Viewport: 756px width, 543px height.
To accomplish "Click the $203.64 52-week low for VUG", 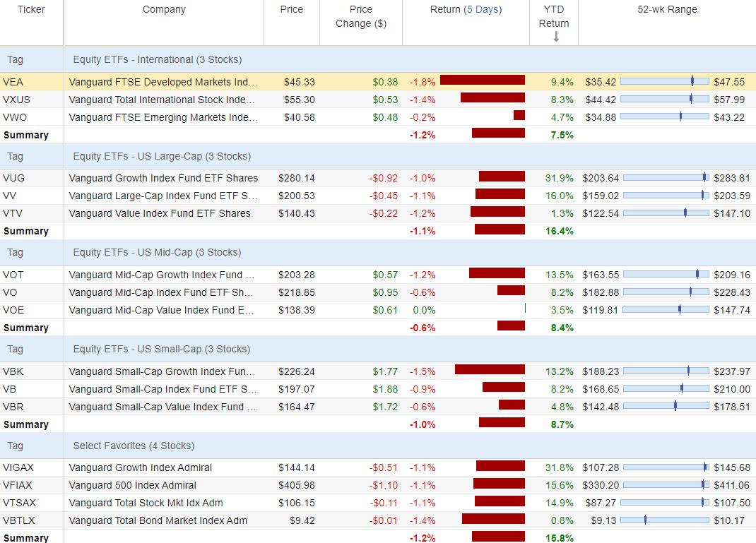I will click(601, 178).
